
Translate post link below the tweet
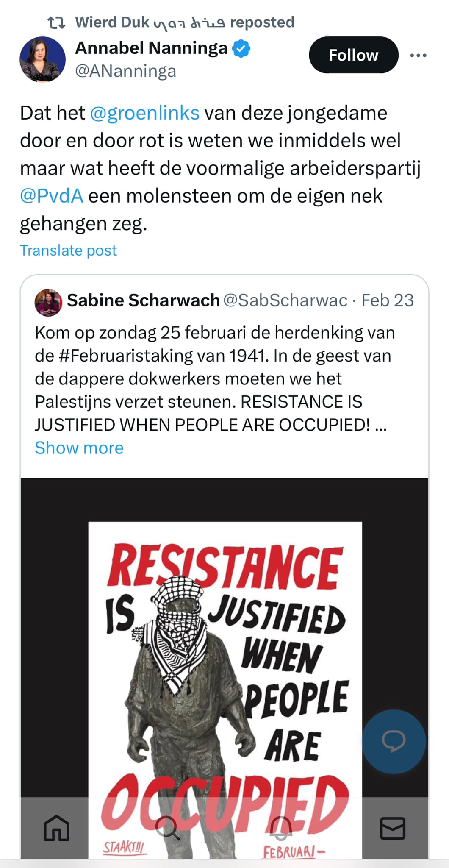[x=68, y=250]
